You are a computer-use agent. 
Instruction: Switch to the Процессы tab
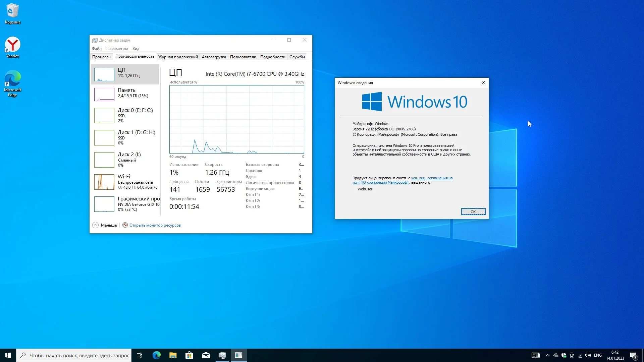click(x=102, y=57)
